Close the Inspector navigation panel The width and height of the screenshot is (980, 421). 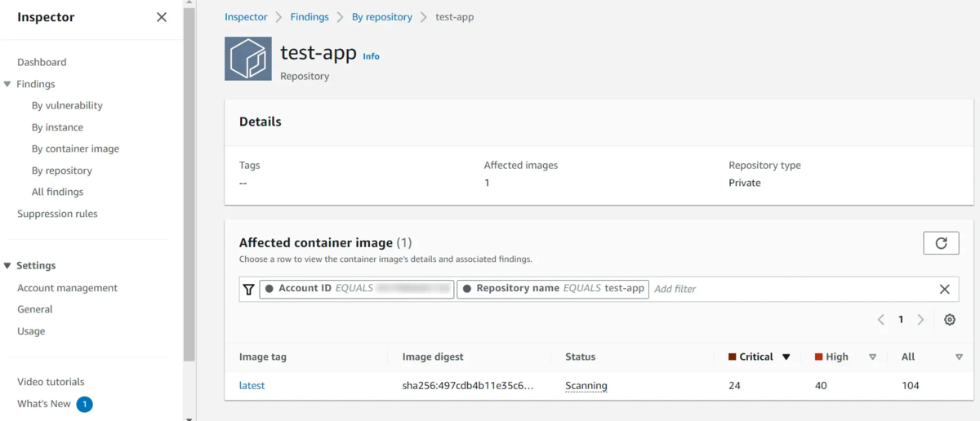pyautogui.click(x=162, y=17)
